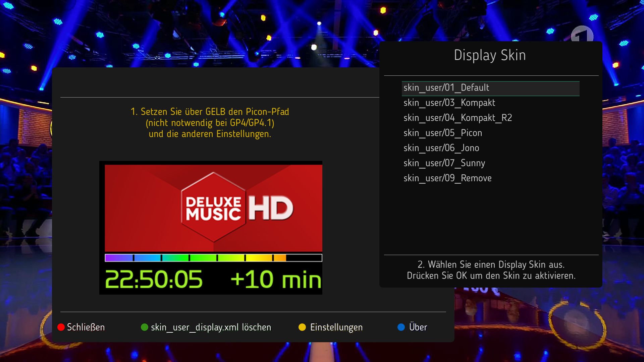
Task: Select skin_user/03_Kompakt skin
Action: click(x=449, y=103)
